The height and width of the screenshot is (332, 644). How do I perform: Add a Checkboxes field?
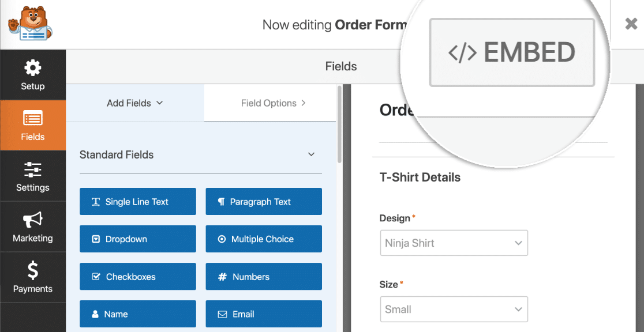[137, 277]
